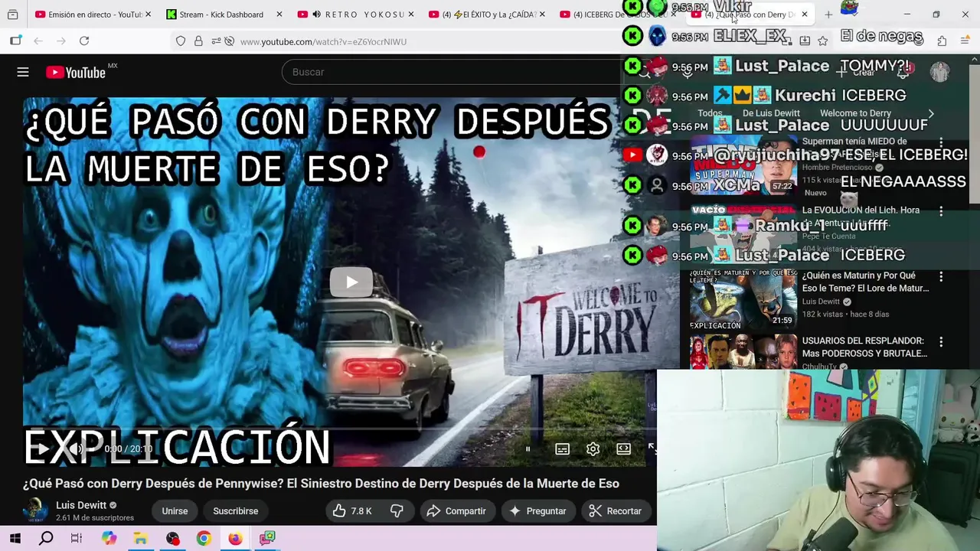Screen dimensions: 980x551
Task: Open the player settings gear
Action: [593, 449]
